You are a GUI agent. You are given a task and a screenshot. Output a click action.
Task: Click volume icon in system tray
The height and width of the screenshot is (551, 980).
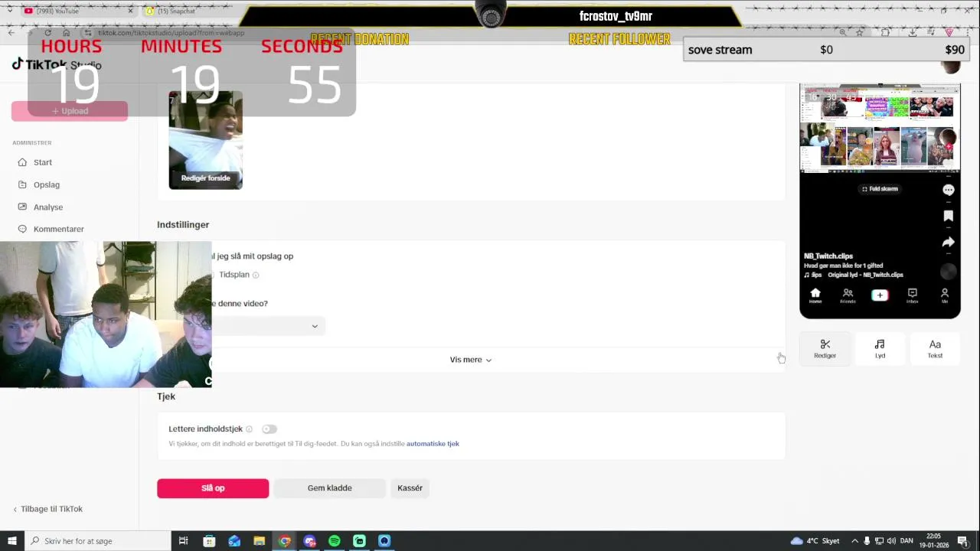tap(891, 541)
